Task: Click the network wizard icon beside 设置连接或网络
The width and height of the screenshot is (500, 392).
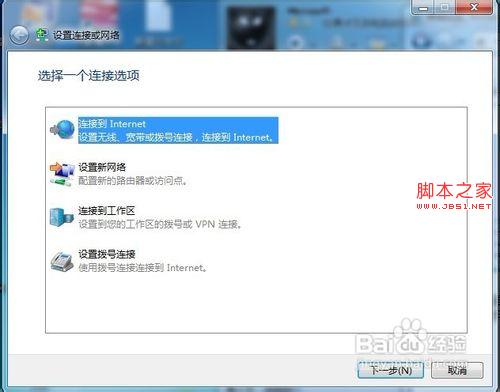Action: coord(41,35)
